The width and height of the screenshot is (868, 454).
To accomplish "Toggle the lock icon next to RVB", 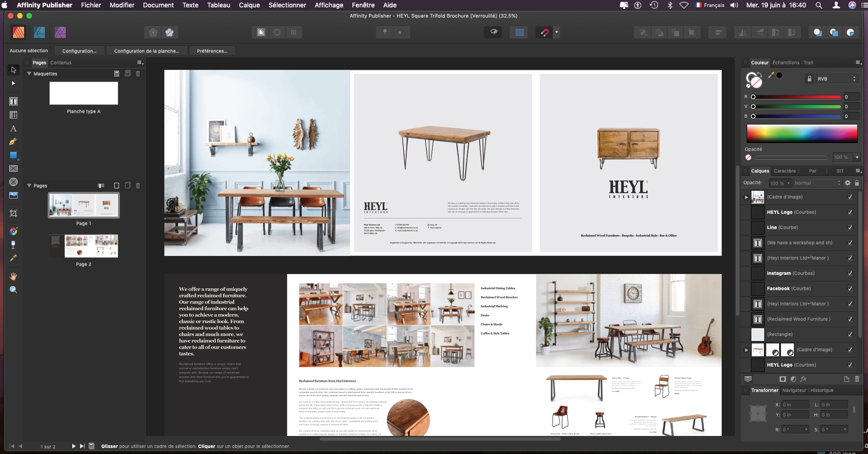I will (x=809, y=79).
